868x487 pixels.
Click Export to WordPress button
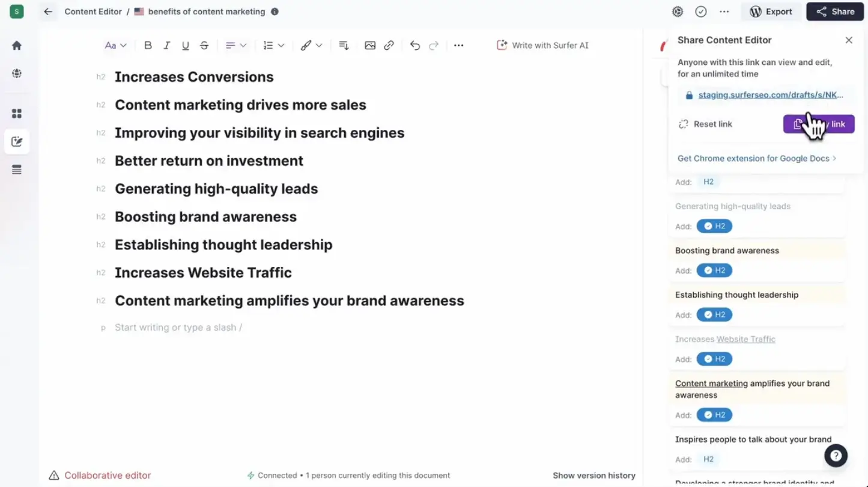[771, 11]
